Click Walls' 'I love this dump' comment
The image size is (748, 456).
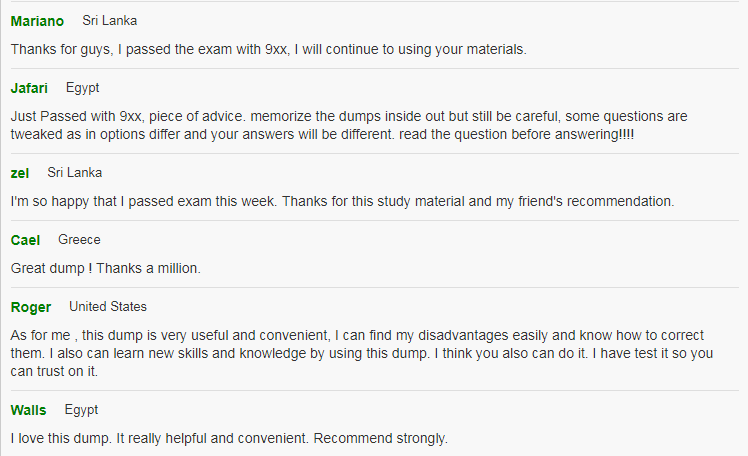click(x=229, y=438)
